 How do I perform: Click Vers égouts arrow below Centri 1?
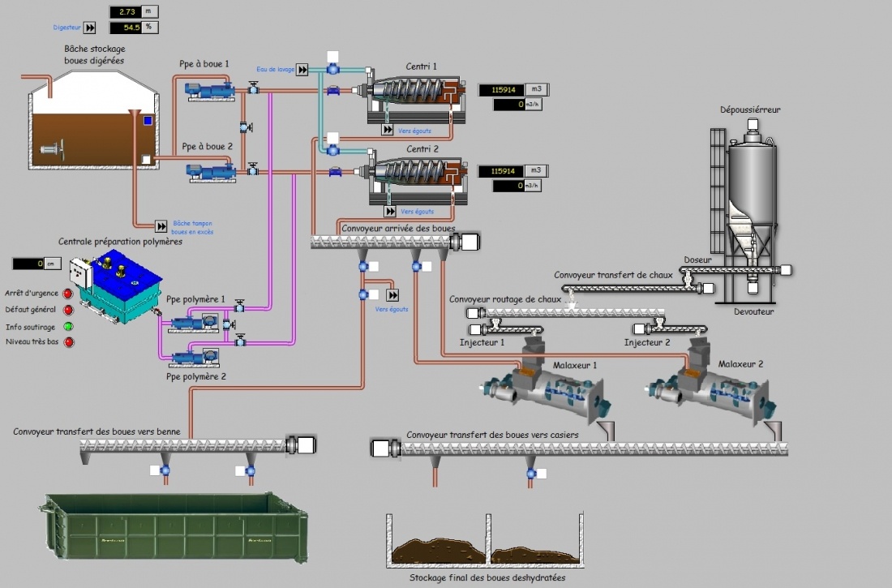coord(388,130)
